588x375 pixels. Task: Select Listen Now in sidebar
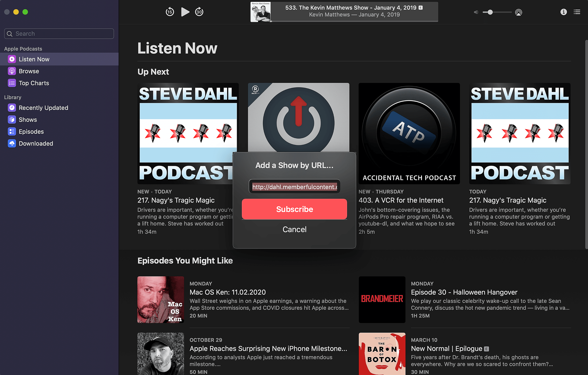59,59
